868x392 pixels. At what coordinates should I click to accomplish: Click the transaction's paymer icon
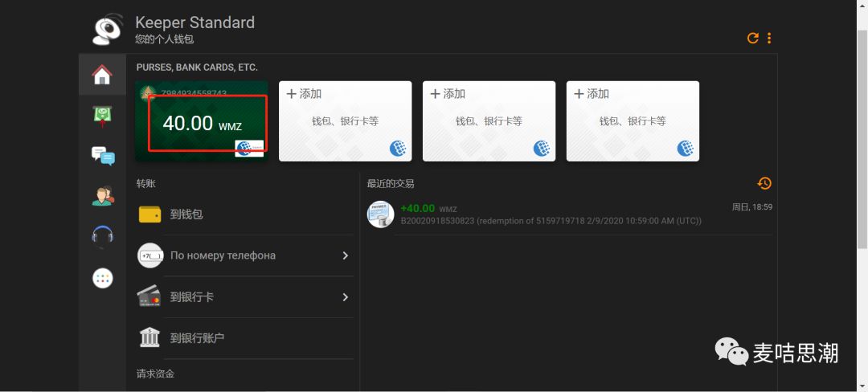[380, 214]
